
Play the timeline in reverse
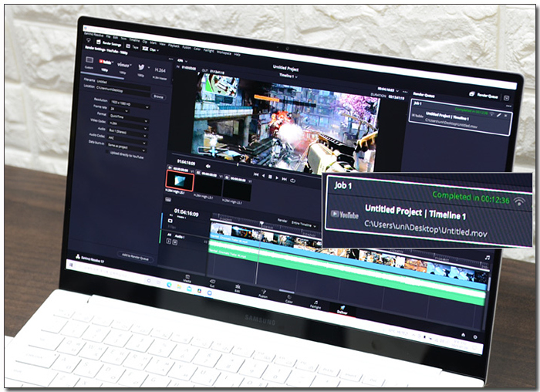tap(264, 176)
